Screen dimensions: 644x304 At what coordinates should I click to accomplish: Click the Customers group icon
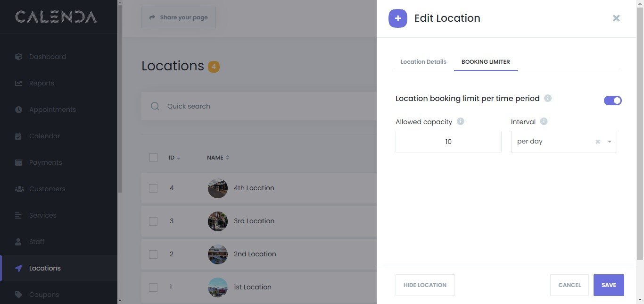(19, 189)
